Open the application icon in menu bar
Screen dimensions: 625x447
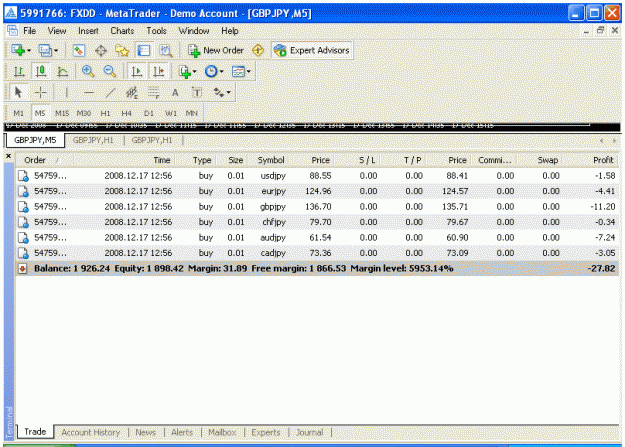tap(12, 31)
